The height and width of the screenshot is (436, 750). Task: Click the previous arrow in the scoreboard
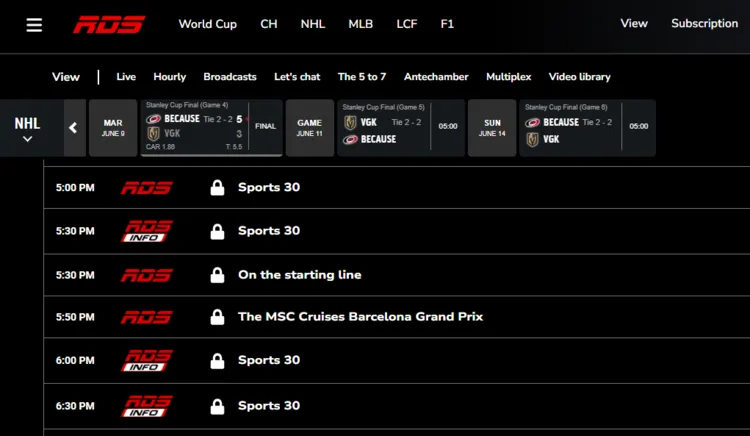73,128
